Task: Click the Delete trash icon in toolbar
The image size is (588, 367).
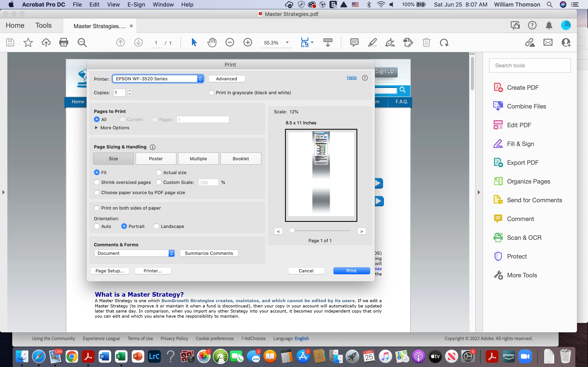Action: (x=426, y=43)
